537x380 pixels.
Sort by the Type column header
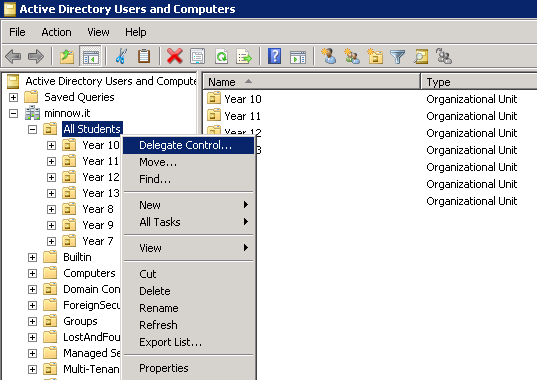point(479,82)
